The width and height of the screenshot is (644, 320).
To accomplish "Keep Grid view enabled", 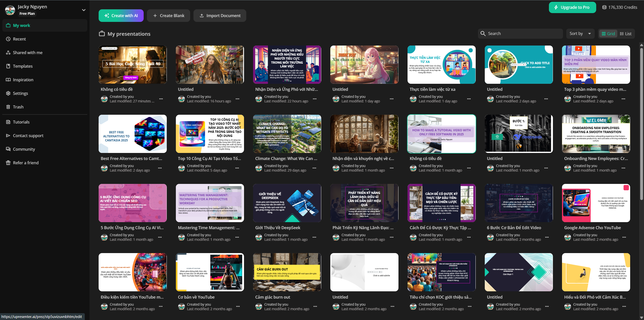I will [608, 33].
